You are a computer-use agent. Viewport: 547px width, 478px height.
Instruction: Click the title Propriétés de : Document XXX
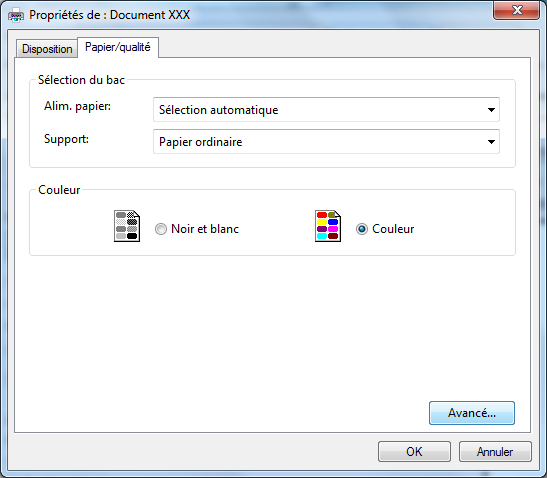pos(110,15)
